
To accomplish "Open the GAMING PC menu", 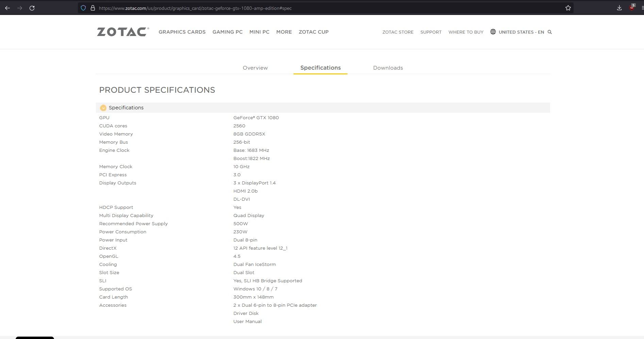I will (227, 32).
